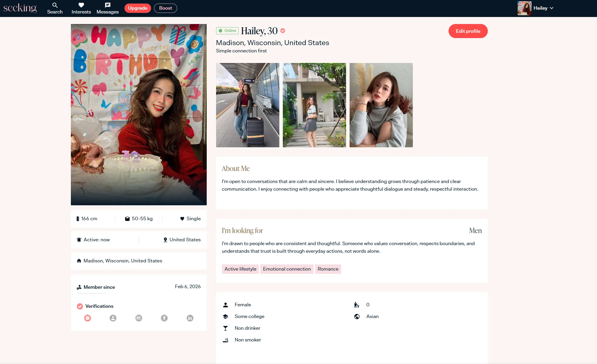Open the garden house photo thumbnail
Screen dimensions: 597x364
[x=314, y=105]
